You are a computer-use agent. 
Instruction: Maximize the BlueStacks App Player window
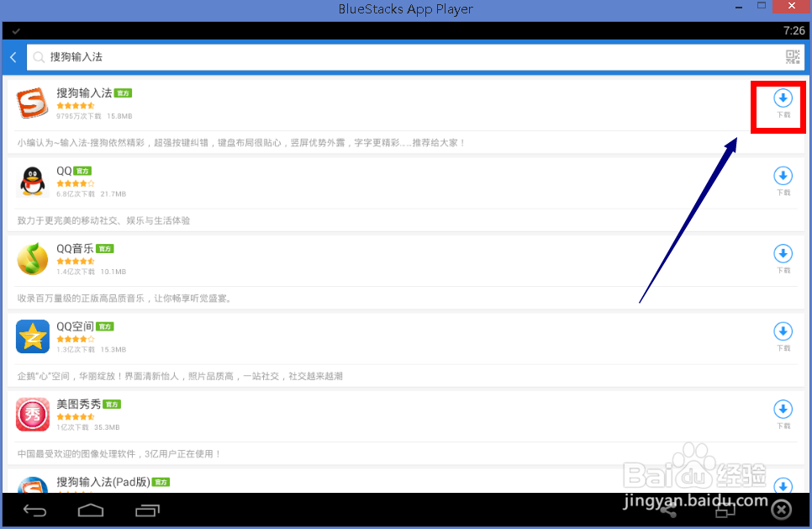click(762, 6)
